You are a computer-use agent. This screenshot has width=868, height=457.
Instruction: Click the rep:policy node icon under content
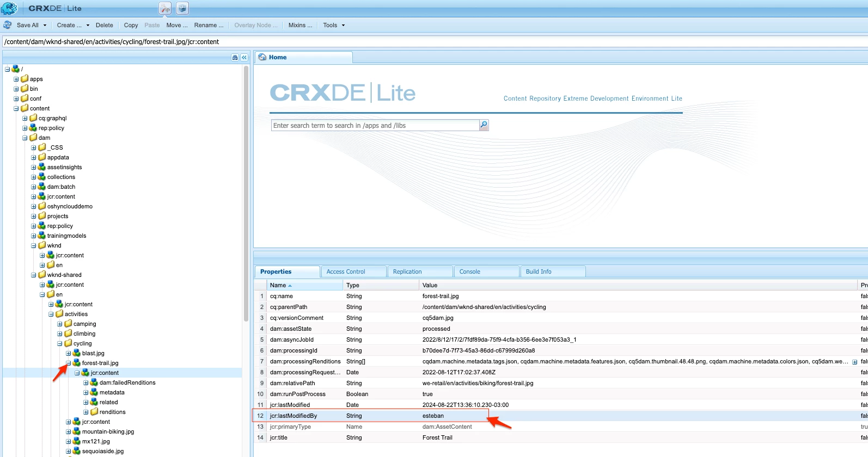[x=33, y=128]
